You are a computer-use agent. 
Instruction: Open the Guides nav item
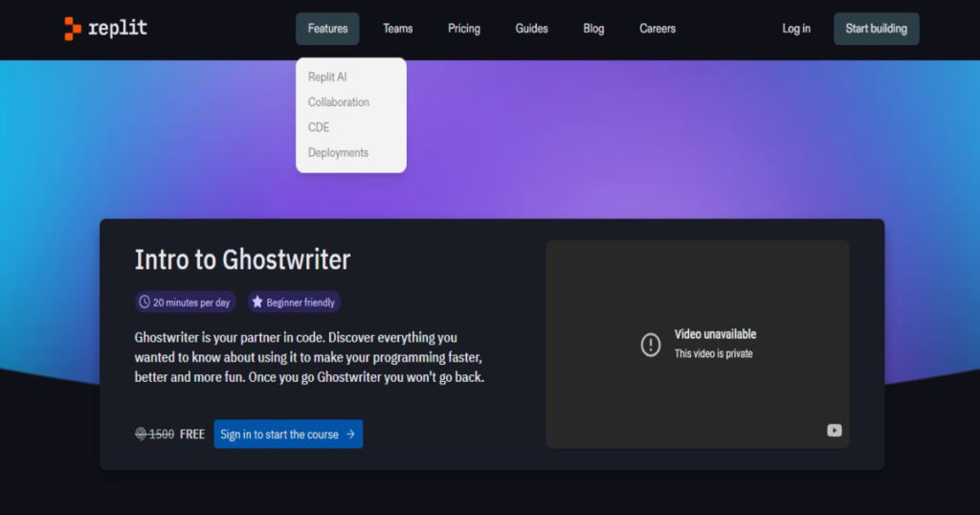[x=531, y=29]
